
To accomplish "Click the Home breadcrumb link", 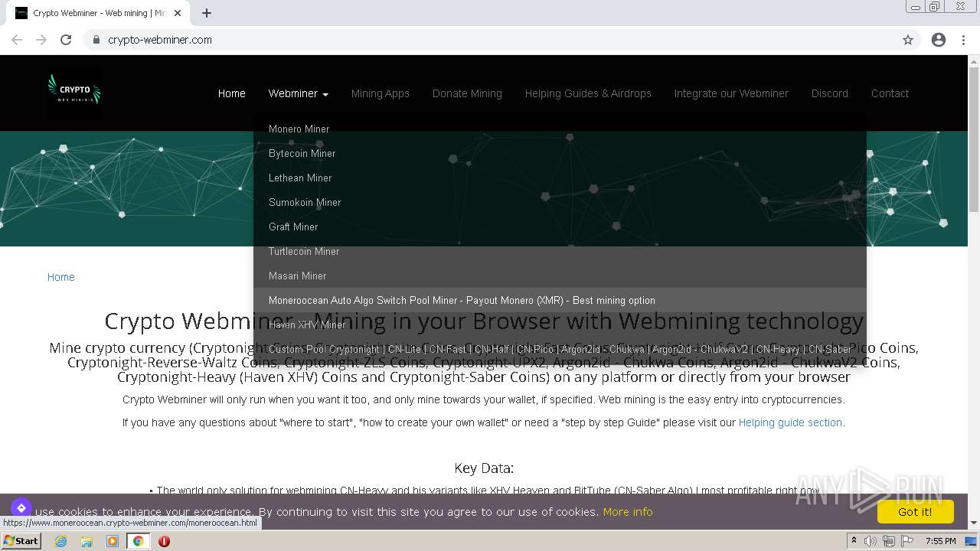I will [x=61, y=277].
